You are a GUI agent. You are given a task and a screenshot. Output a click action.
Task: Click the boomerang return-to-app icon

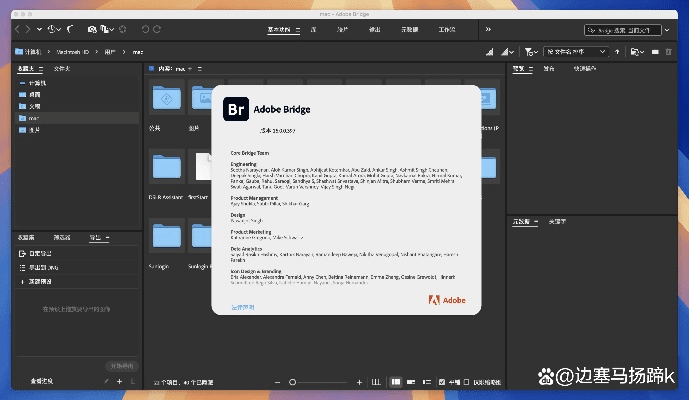(70, 29)
